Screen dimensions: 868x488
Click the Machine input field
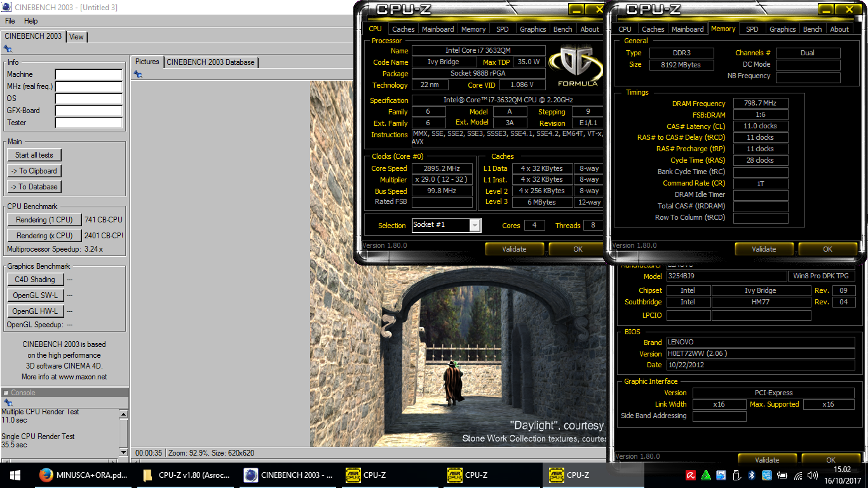[88, 74]
